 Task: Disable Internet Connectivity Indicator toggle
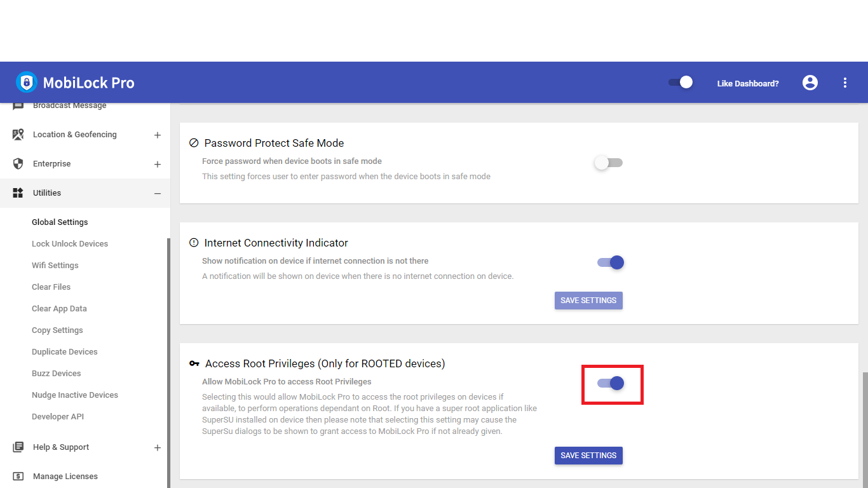(611, 262)
